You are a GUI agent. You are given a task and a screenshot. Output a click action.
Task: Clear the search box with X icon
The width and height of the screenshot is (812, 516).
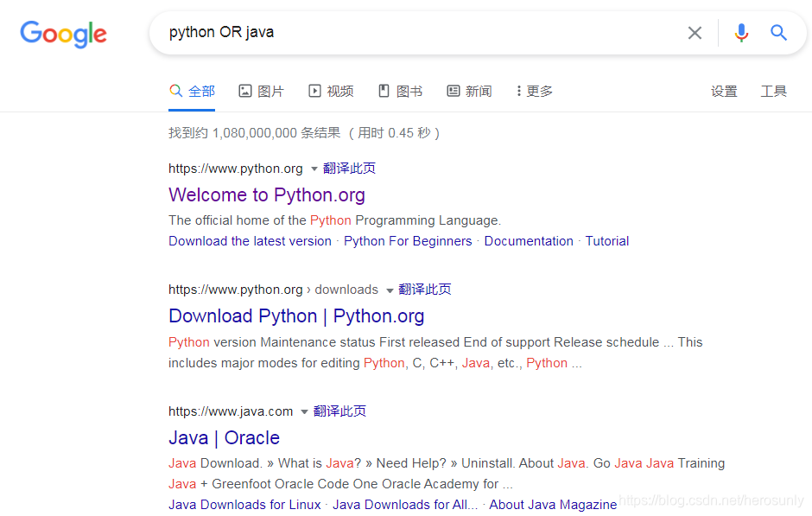click(x=695, y=33)
